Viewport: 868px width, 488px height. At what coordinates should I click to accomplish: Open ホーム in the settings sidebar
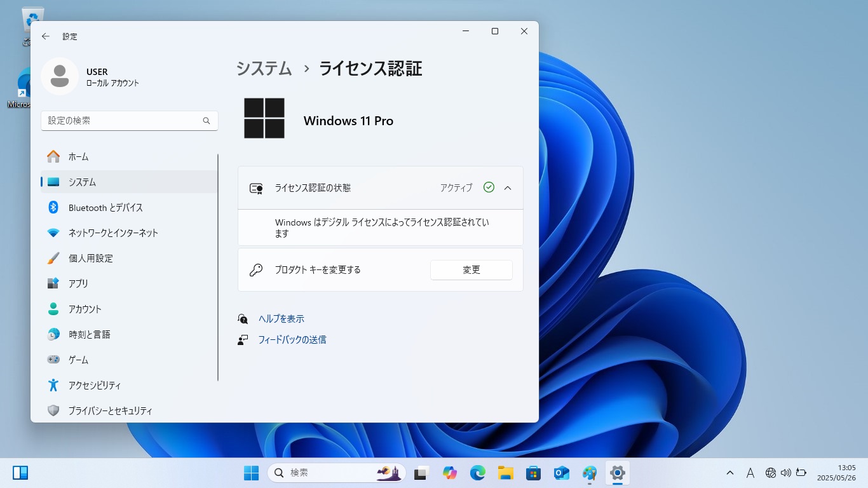tap(130, 156)
